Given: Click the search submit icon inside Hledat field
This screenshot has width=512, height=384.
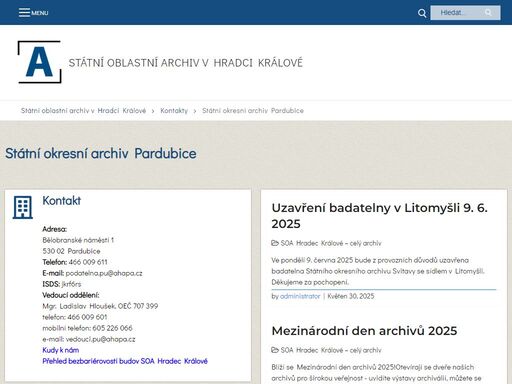Looking at the screenshot, I should point(488,13).
